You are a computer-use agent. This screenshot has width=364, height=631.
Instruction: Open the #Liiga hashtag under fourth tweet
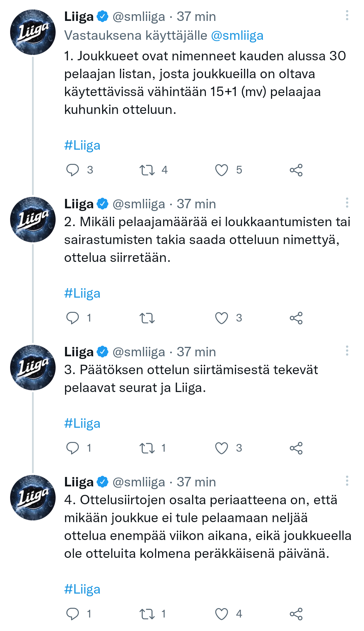82,589
